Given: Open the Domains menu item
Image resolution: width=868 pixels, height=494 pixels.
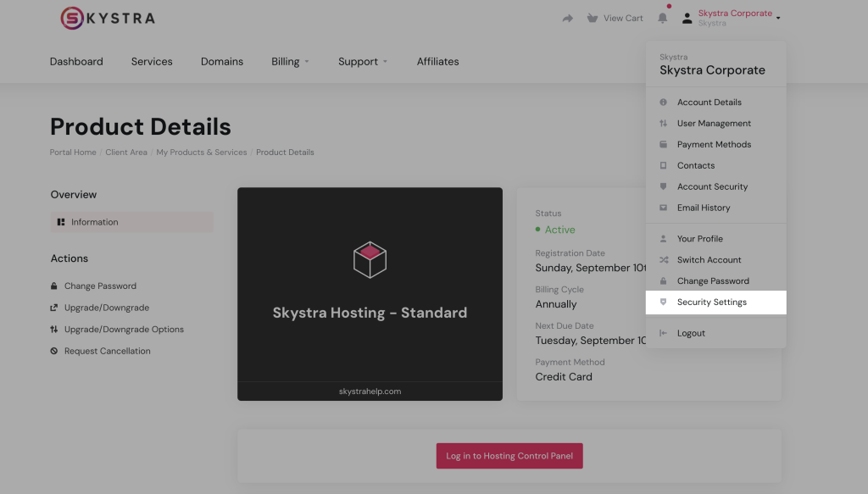Looking at the screenshot, I should pyautogui.click(x=222, y=62).
